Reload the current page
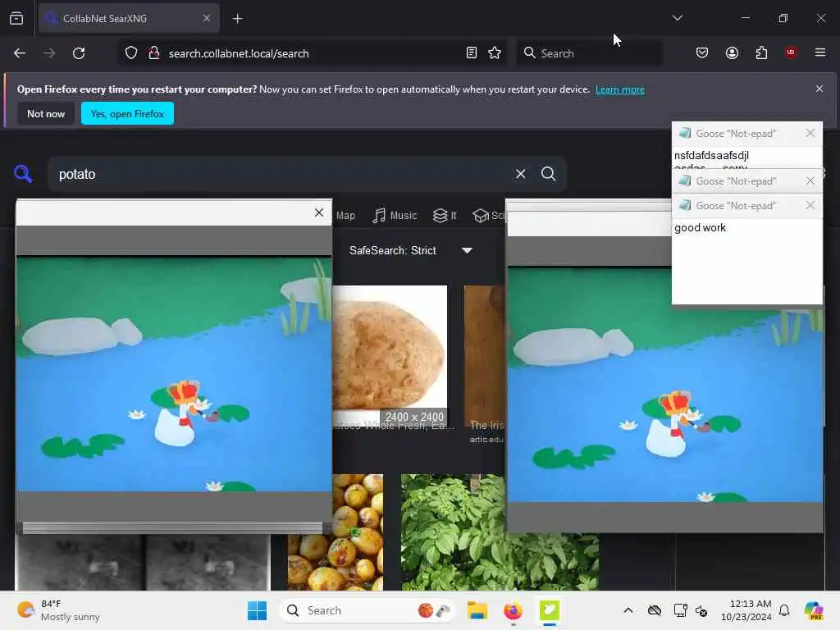 pos(79,53)
